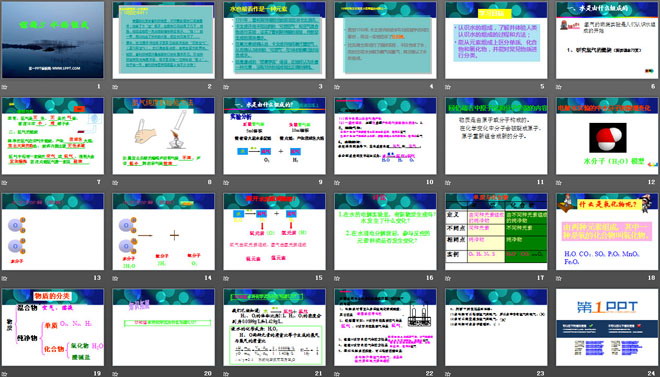Click the animation star icon under slide 2
Screen dimensions: 660x377
point(115,87)
